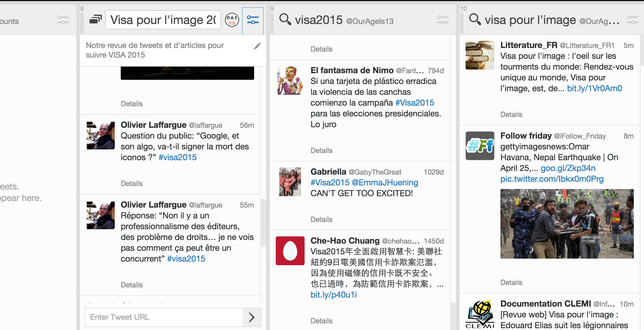Open settings of visa2015 search column
Image resolution: width=644 pixels, height=330 pixels.
coord(442,20)
